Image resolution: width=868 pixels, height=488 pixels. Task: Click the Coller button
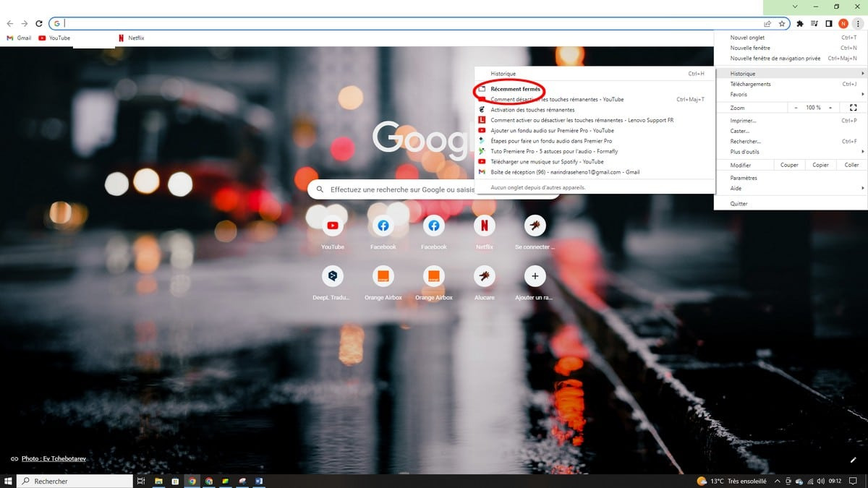(x=851, y=165)
